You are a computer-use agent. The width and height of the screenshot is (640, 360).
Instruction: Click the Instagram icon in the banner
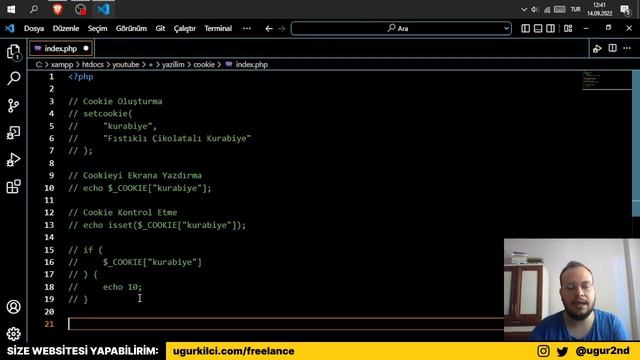click(x=543, y=351)
